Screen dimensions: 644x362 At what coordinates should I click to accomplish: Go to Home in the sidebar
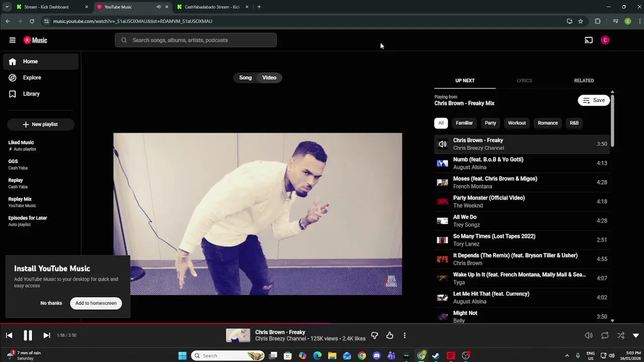41,61
